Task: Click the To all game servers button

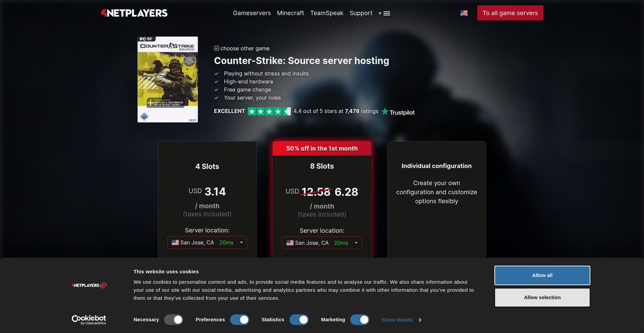Action: (x=510, y=13)
